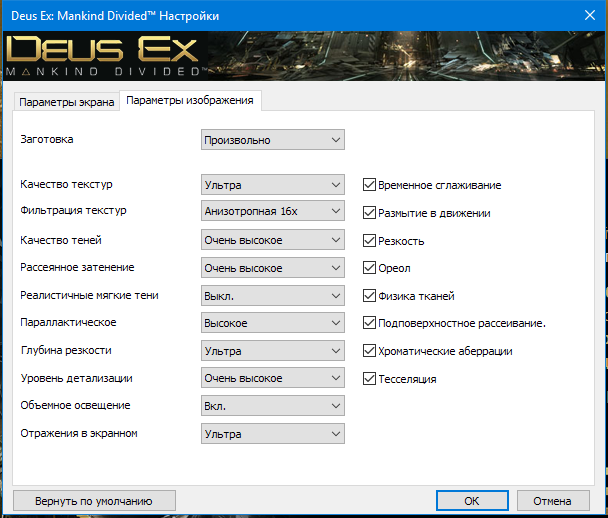This screenshot has width=608, height=518.
Task: Expand the Глубина резкости dropdown
Action: tap(273, 351)
